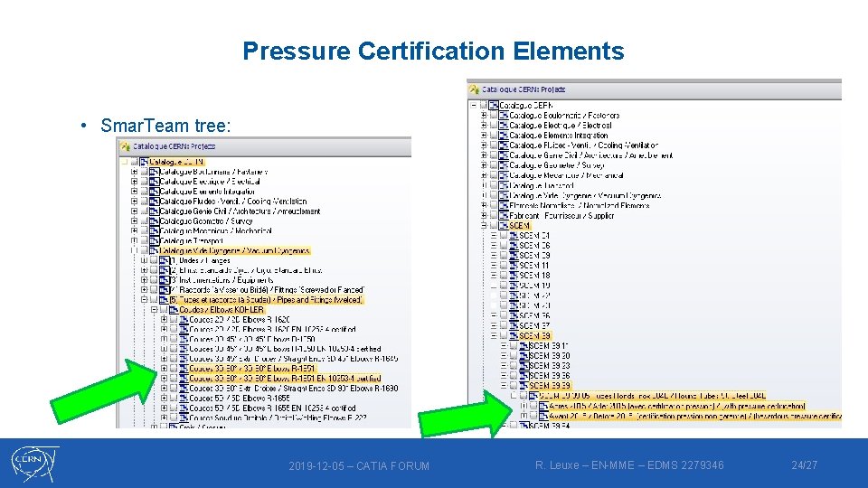Click the icon of 'SCEM 11' node
Viewport: 868px width, 488px height.
tap(514, 265)
